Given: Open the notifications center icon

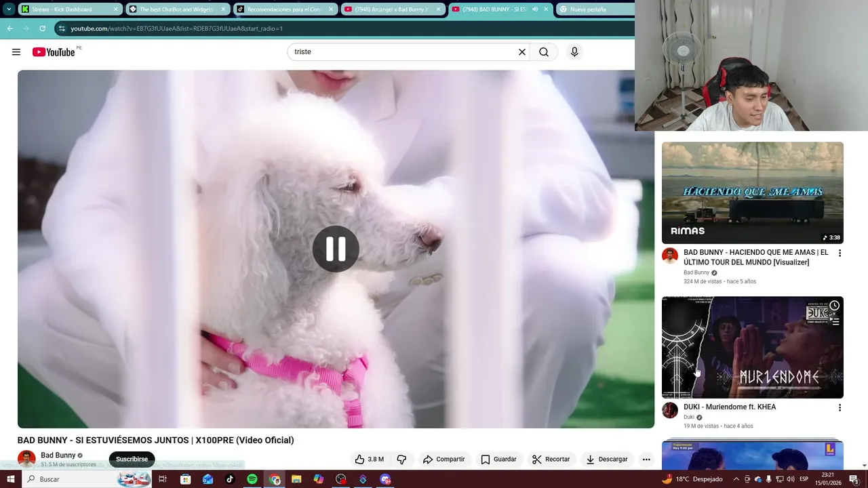Looking at the screenshot, I should coord(854,479).
